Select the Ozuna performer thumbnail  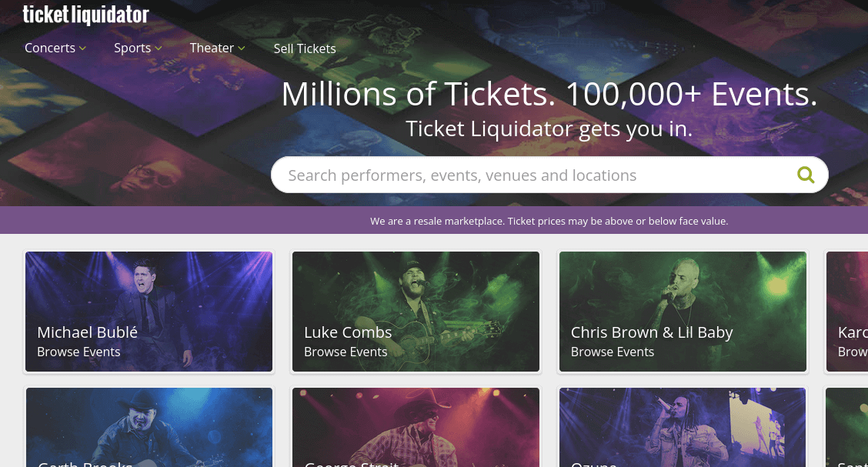(683, 427)
